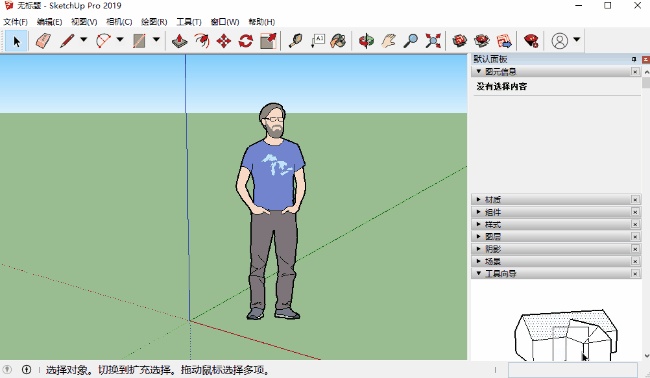650x378 pixels.
Task: Choose the Text label tool
Action: [x=318, y=41]
